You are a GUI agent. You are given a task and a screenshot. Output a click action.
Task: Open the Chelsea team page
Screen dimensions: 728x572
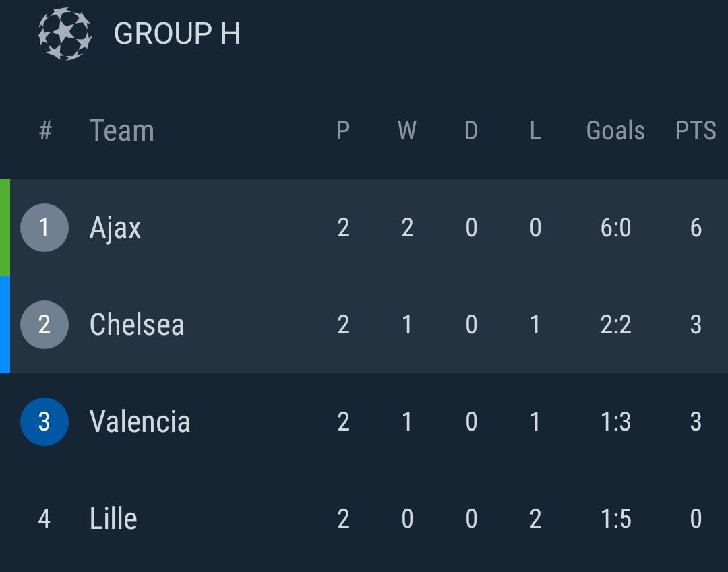click(x=137, y=325)
